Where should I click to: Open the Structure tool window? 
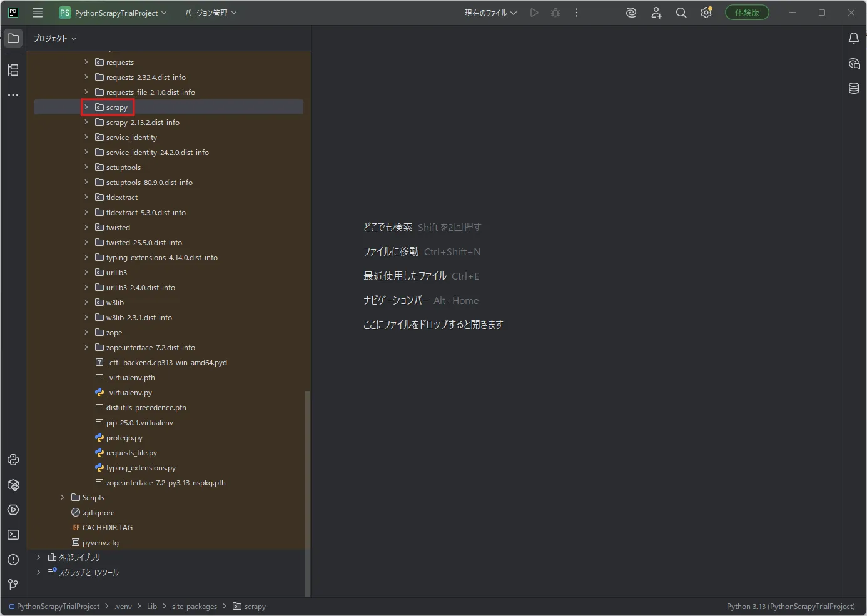[x=13, y=70]
